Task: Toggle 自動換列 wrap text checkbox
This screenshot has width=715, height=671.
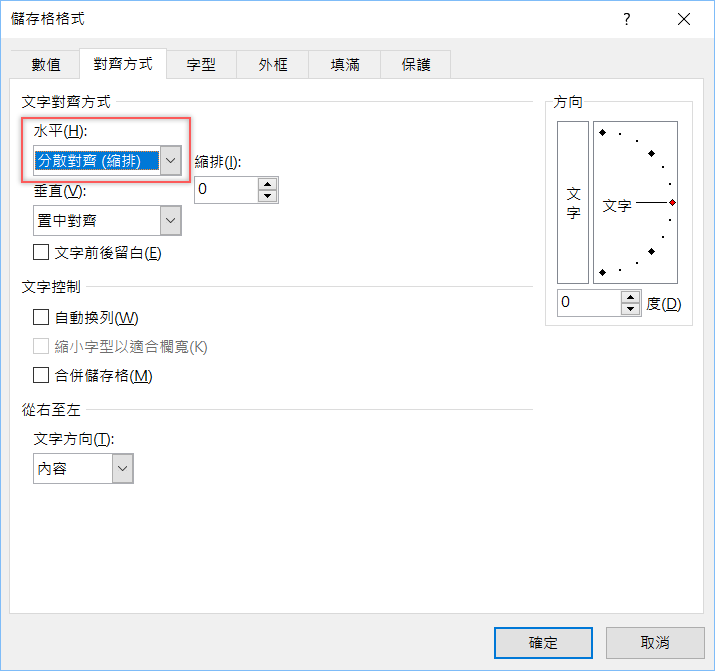Action: tap(42, 318)
